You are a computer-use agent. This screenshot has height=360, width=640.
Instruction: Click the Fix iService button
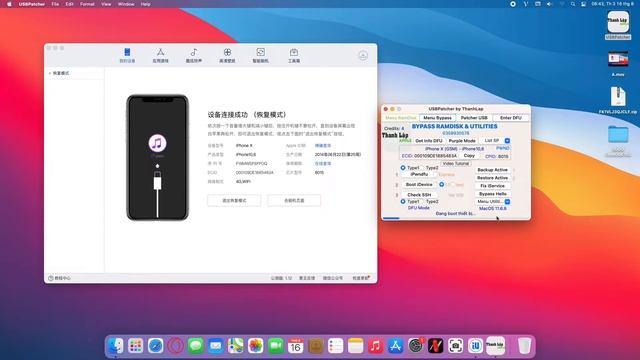(492, 186)
